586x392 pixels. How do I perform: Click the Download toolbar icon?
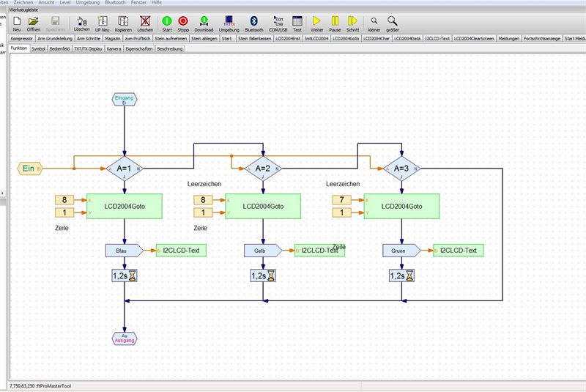pyautogui.click(x=204, y=23)
